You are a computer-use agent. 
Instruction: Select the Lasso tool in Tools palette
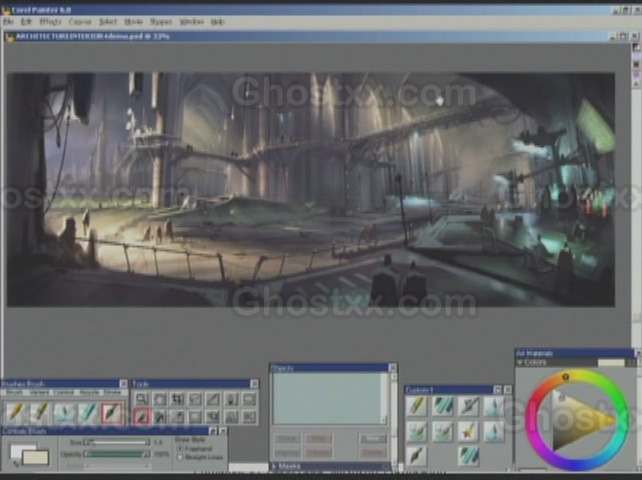point(195,399)
